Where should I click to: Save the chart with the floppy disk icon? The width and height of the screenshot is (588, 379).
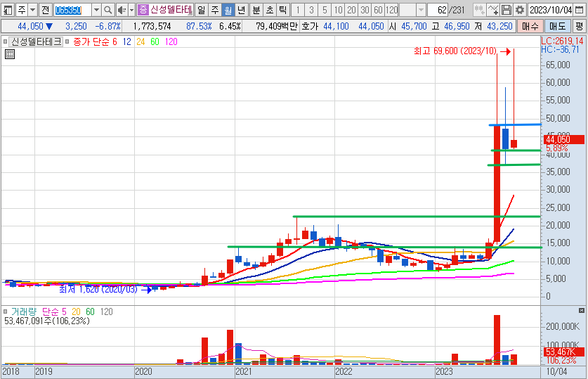coord(507,10)
